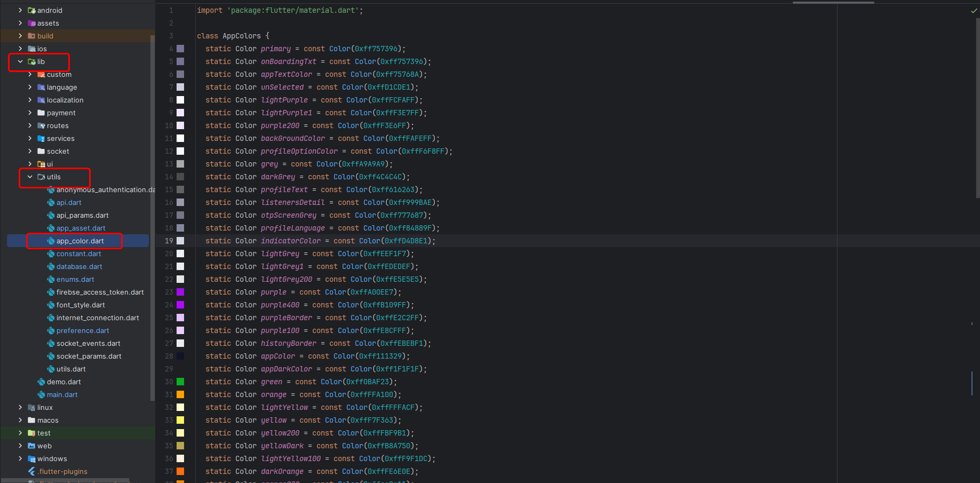The height and width of the screenshot is (483, 980).
Task: Collapse the utils folder
Action: click(x=30, y=177)
